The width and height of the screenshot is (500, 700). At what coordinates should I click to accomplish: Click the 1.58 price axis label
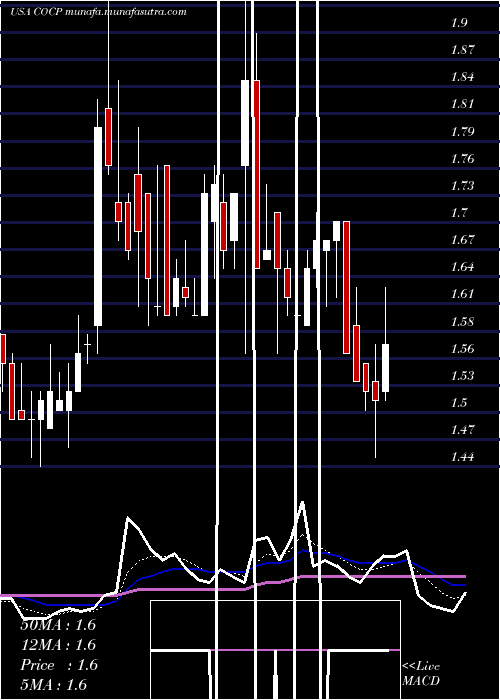pyautogui.click(x=462, y=321)
